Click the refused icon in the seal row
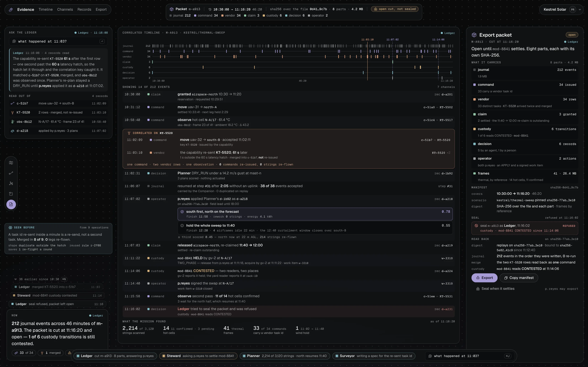The width and height of the screenshot is (588, 367). tap(476, 226)
